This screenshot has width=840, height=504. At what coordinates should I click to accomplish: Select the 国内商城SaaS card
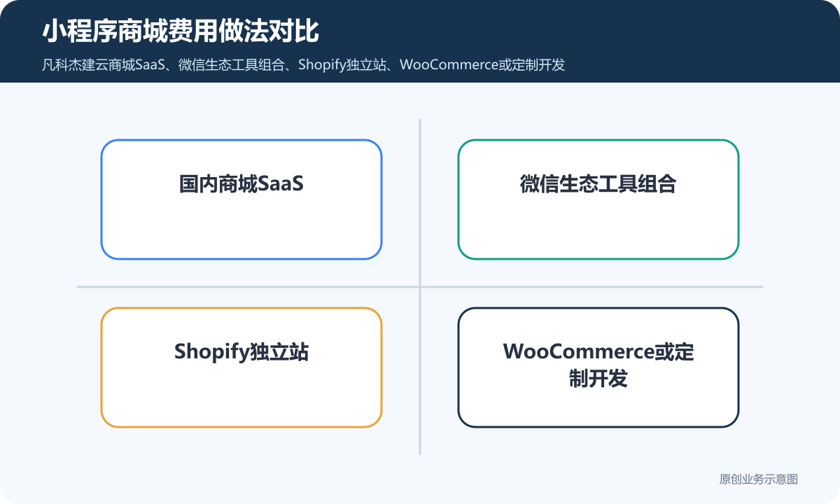tap(241, 199)
